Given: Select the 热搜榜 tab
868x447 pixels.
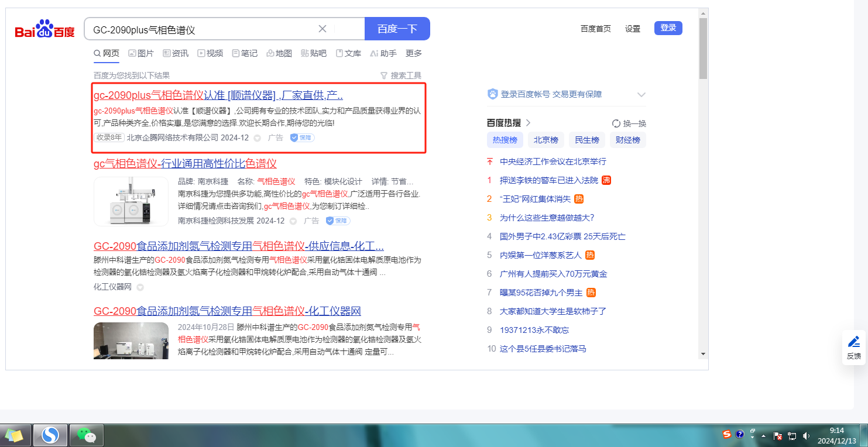Looking at the screenshot, I should [505, 140].
